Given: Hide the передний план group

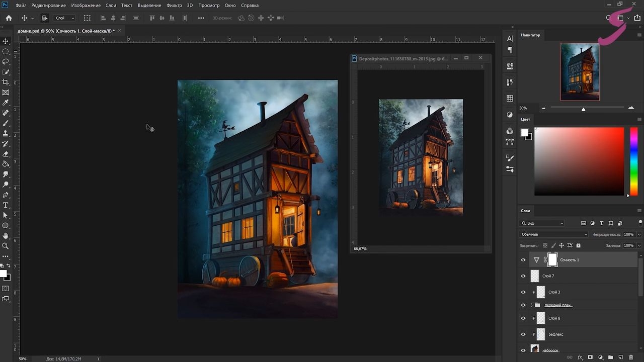Looking at the screenshot, I should coord(523,305).
